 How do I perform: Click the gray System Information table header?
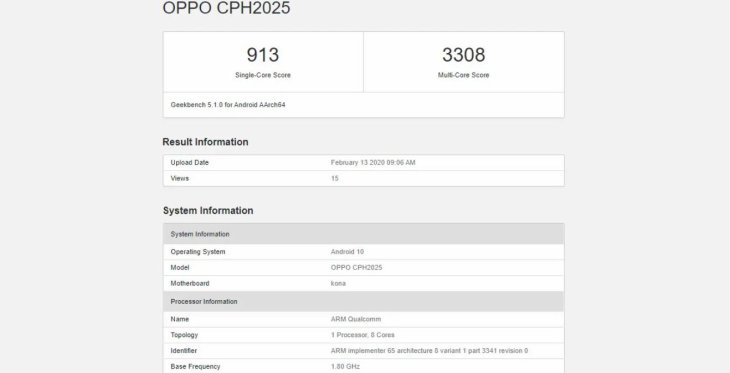click(x=363, y=234)
